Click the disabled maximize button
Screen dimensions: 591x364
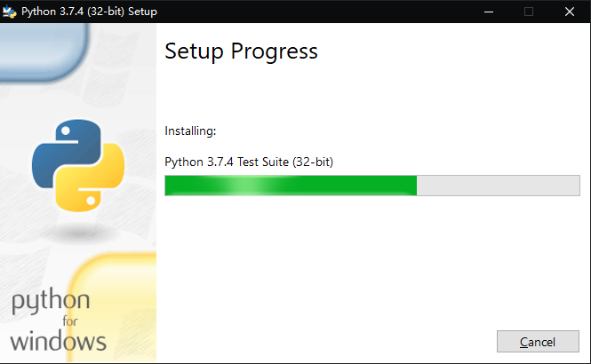pyautogui.click(x=529, y=12)
